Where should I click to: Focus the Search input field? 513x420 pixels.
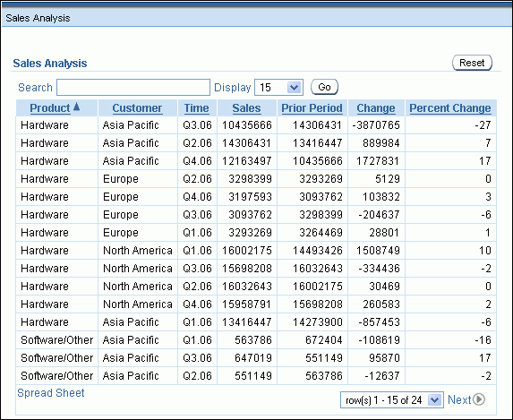133,88
